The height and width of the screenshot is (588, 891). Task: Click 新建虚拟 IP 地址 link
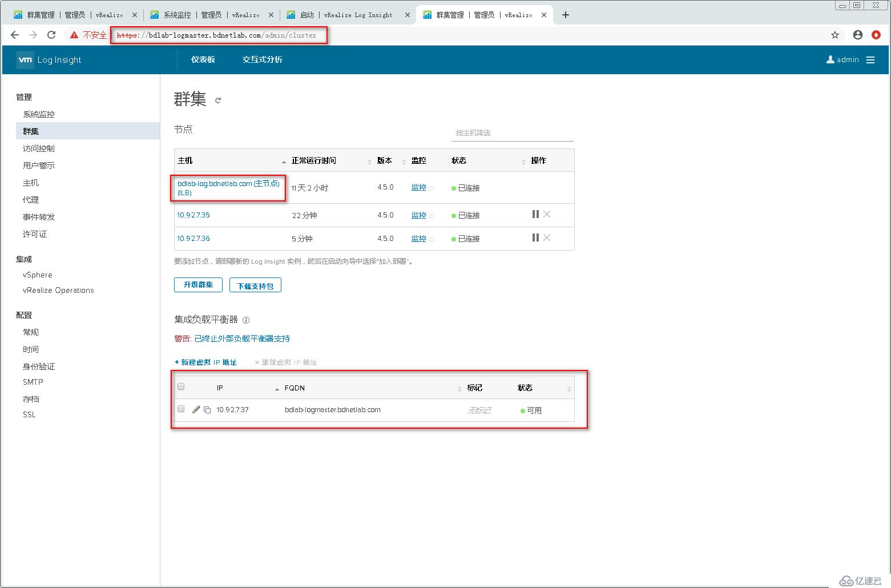pos(205,363)
